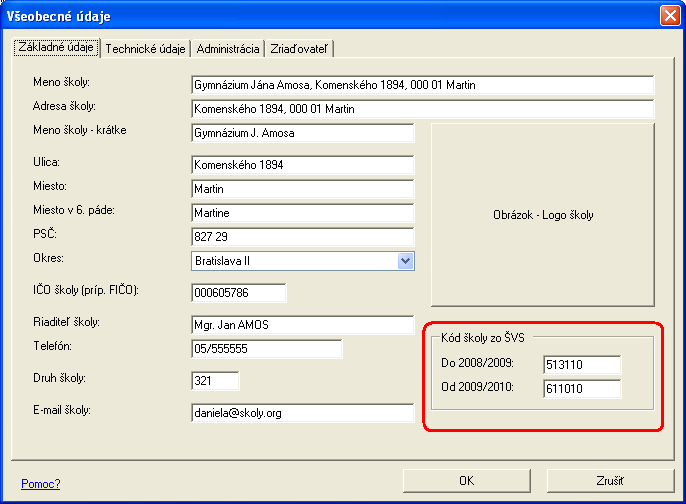This screenshot has height=504, width=686.
Task: Edit the Od 2009/2010 code field
Action: click(x=582, y=388)
